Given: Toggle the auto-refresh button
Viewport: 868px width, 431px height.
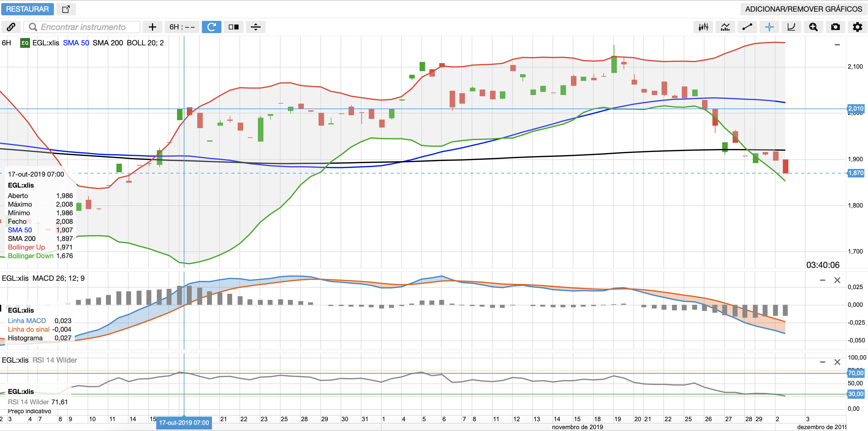Looking at the screenshot, I should 211,27.
